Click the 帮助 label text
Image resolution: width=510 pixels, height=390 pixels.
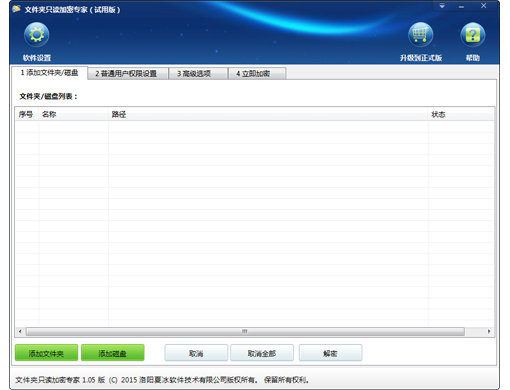[x=473, y=58]
